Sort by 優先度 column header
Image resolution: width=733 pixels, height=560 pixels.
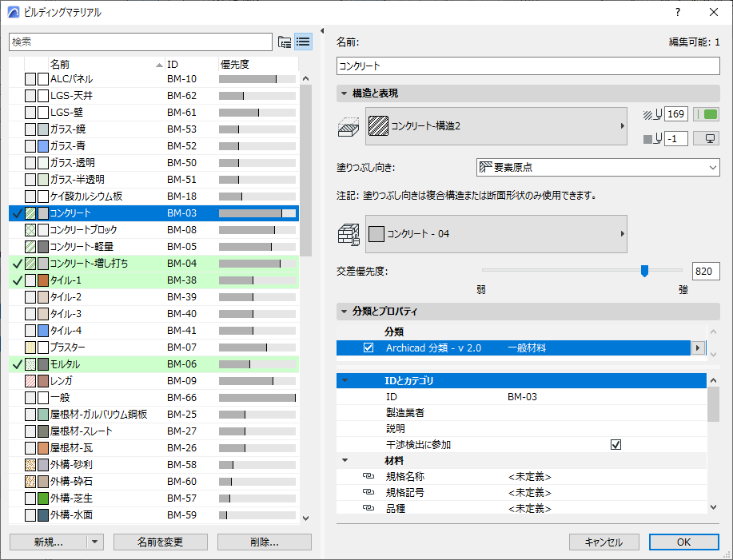coord(258,65)
